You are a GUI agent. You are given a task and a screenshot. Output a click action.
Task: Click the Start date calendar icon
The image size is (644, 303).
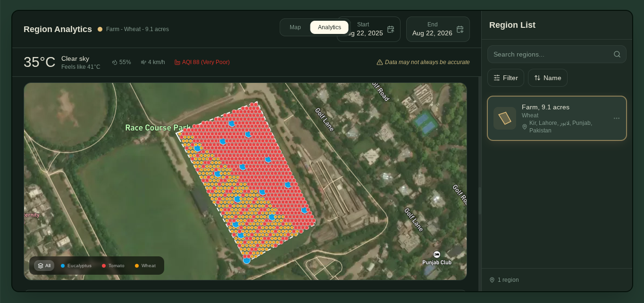[x=391, y=29]
